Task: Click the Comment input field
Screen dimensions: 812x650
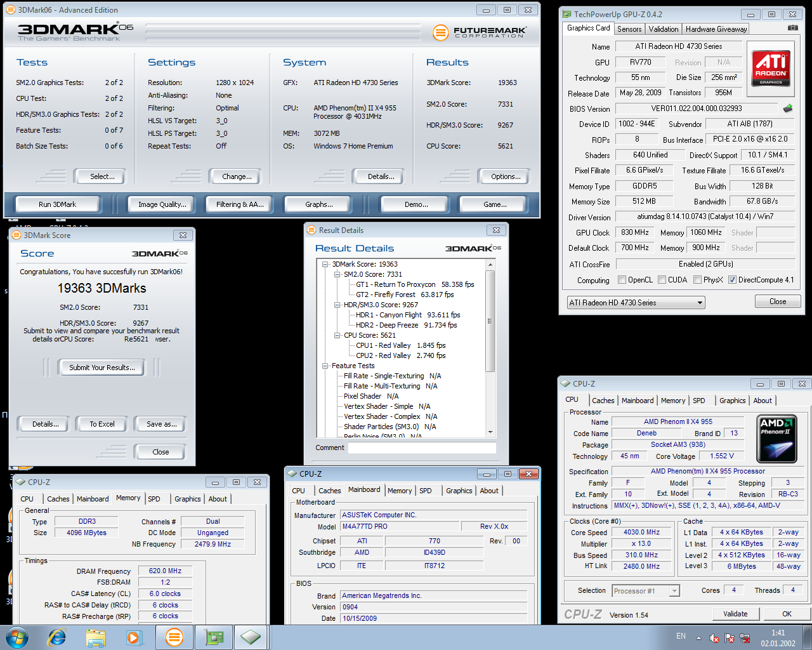Action: (x=422, y=448)
